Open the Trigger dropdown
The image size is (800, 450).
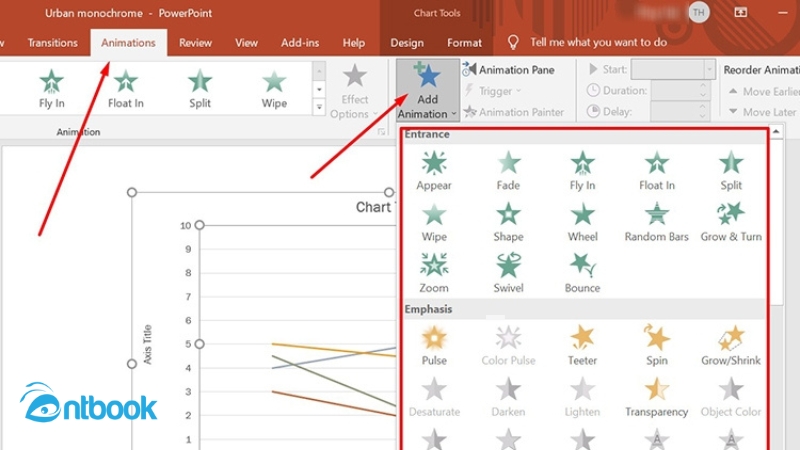pos(493,91)
